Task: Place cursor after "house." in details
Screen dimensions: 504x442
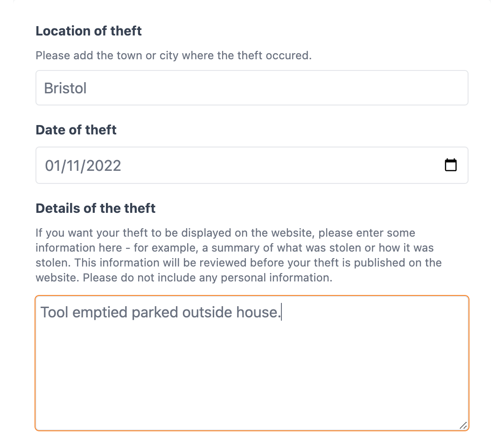Action: (281, 312)
